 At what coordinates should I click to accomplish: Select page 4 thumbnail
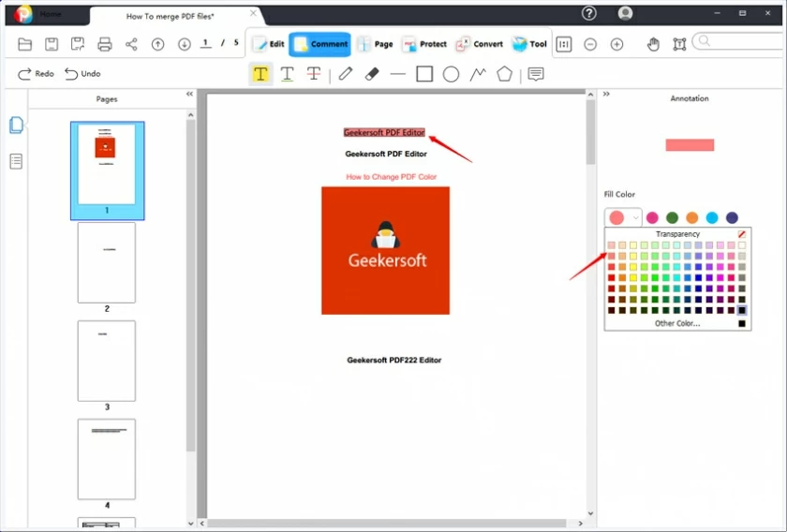107,459
